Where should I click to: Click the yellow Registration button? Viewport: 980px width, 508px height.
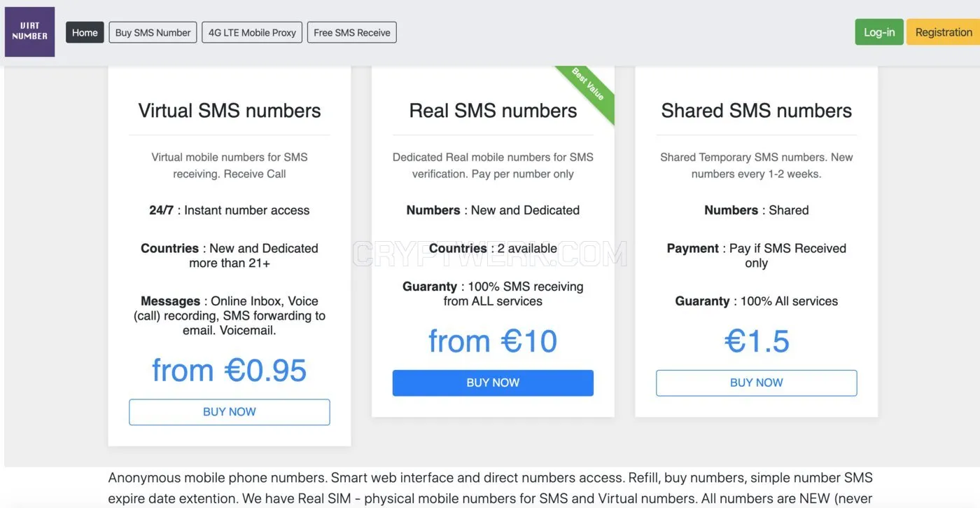(x=943, y=32)
